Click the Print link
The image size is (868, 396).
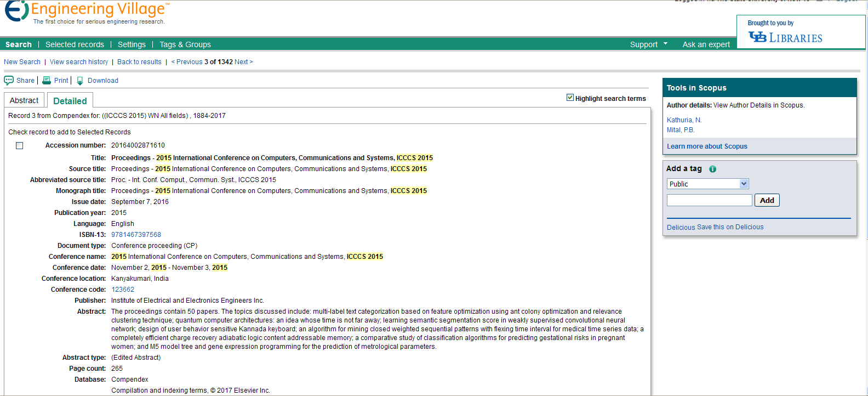[61, 81]
